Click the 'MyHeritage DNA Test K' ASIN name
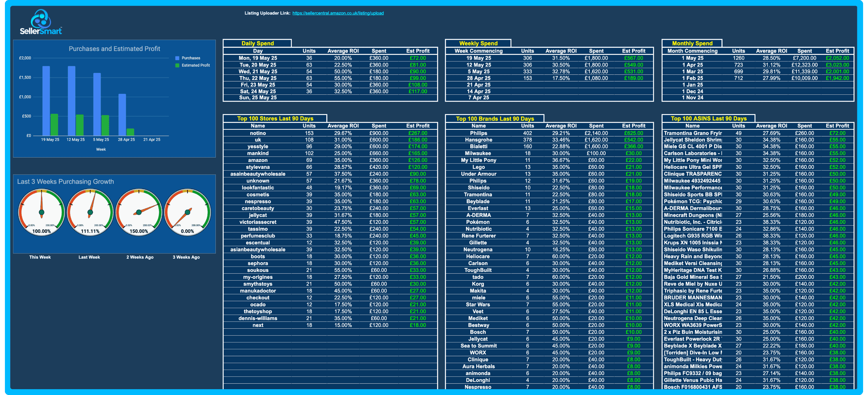Viewport: 868px width, 395px height. tap(692, 270)
